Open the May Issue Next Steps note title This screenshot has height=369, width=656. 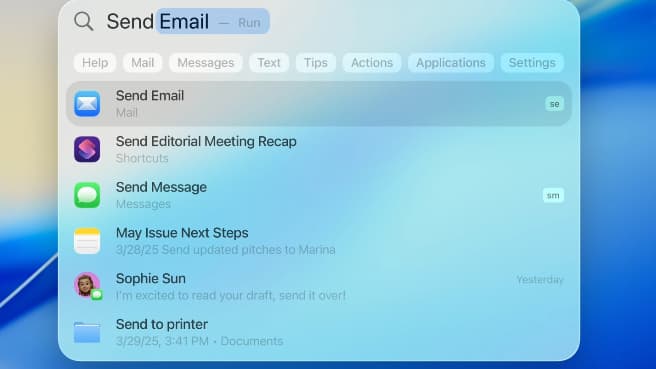pyautogui.click(x=182, y=233)
